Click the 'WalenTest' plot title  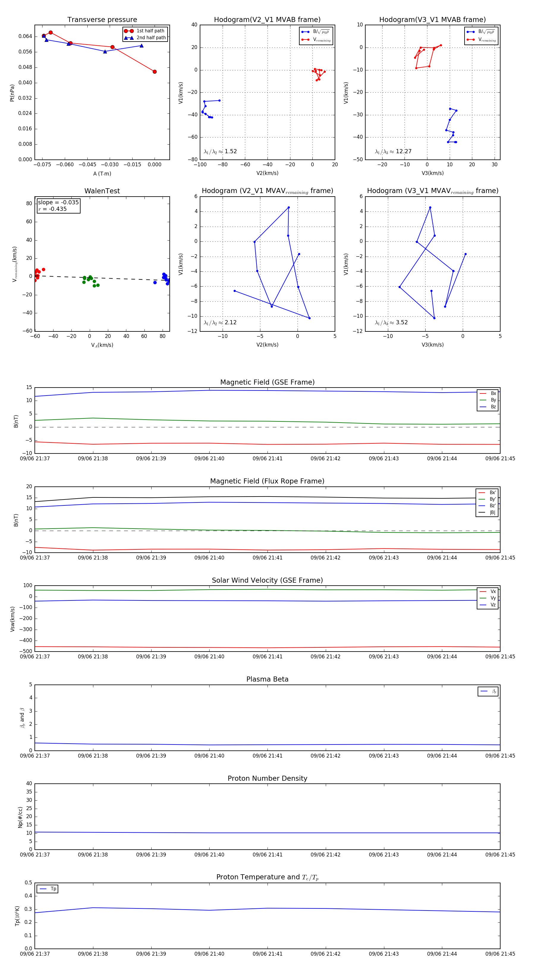point(102,191)
